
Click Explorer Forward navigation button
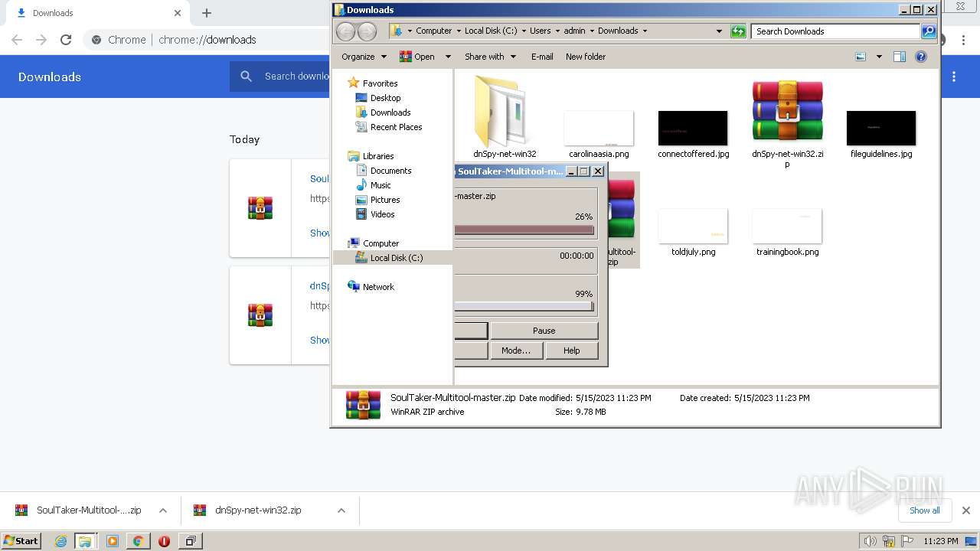pos(367,31)
